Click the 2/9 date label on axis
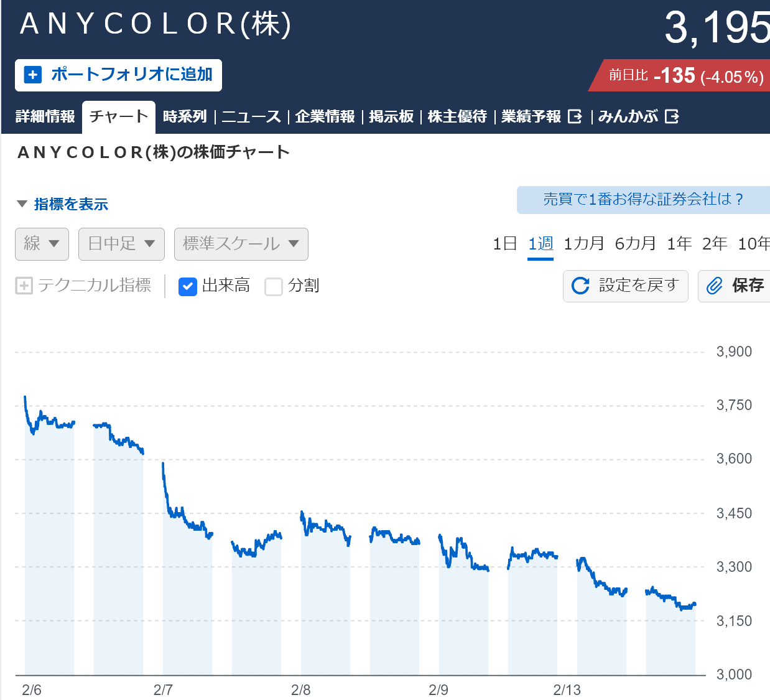The width and height of the screenshot is (770, 700). (438, 689)
